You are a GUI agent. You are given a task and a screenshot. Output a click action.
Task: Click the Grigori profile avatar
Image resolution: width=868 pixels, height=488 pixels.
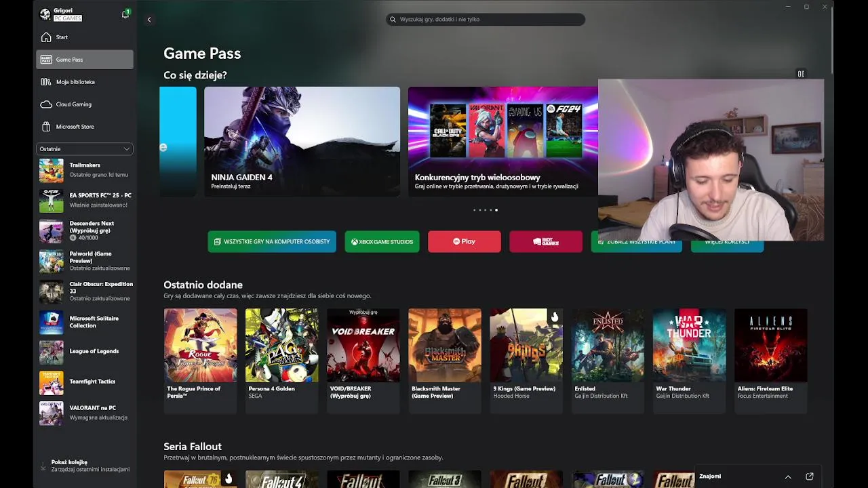[x=45, y=14]
